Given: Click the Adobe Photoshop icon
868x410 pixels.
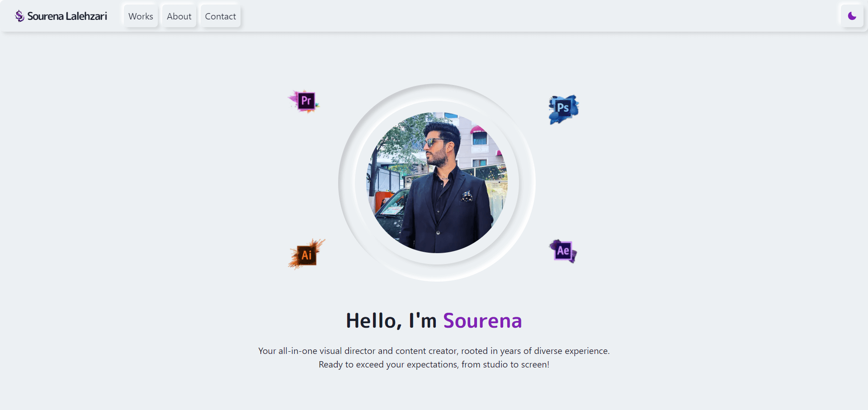Looking at the screenshot, I should 563,108.
